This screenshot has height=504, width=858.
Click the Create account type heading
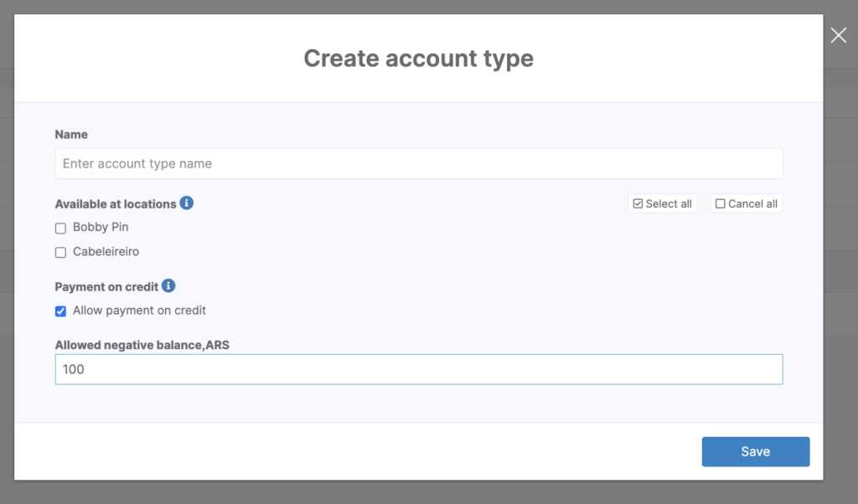coord(418,59)
